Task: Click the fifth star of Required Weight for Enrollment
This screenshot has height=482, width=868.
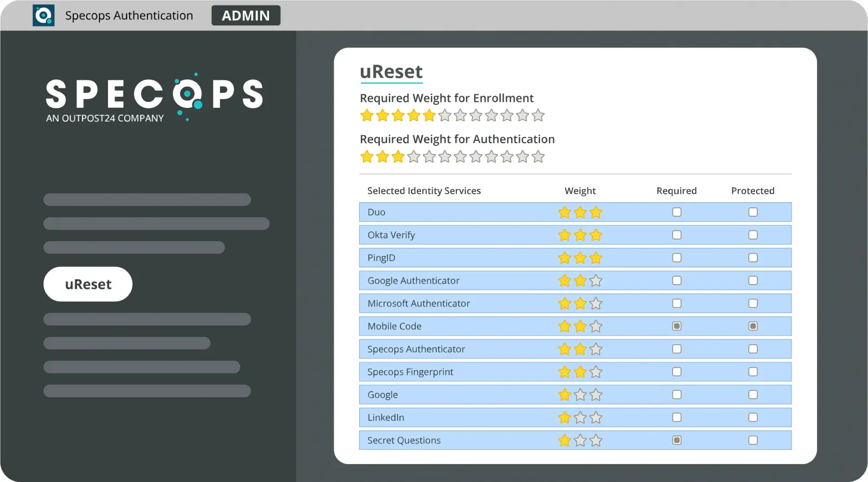Action: pos(429,115)
